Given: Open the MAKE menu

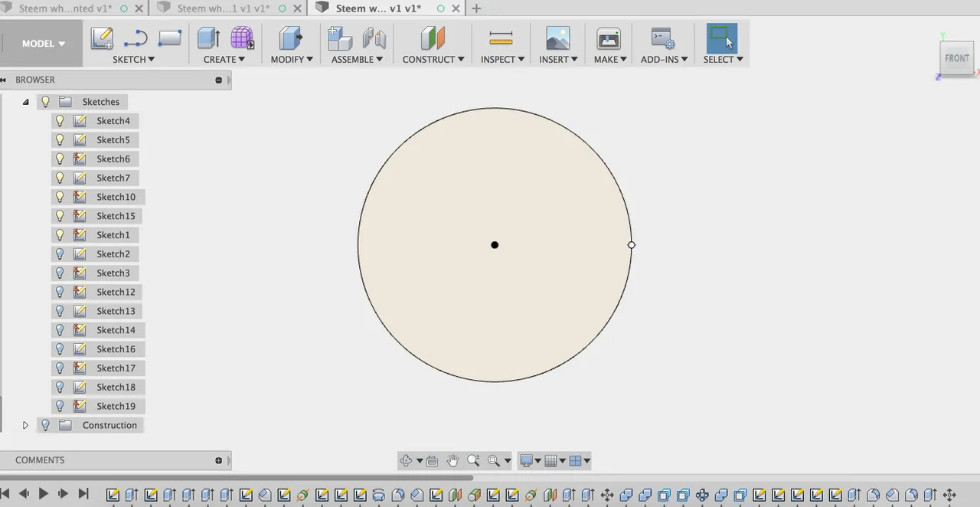Looking at the screenshot, I should (610, 59).
